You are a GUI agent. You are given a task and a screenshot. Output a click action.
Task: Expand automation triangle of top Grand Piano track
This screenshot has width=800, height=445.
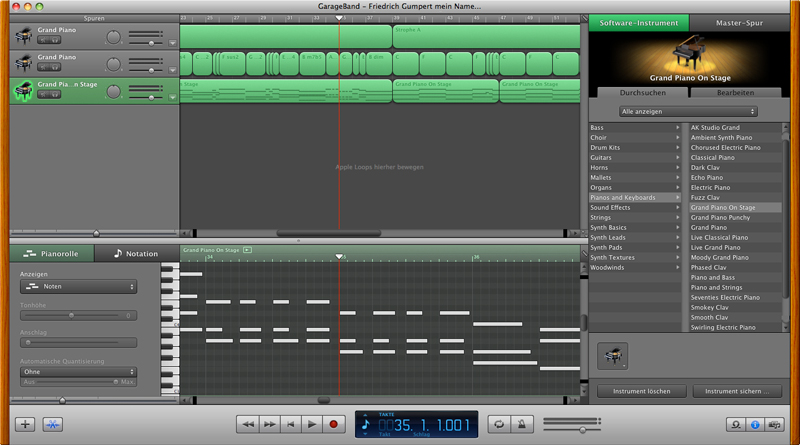pyautogui.click(x=172, y=43)
